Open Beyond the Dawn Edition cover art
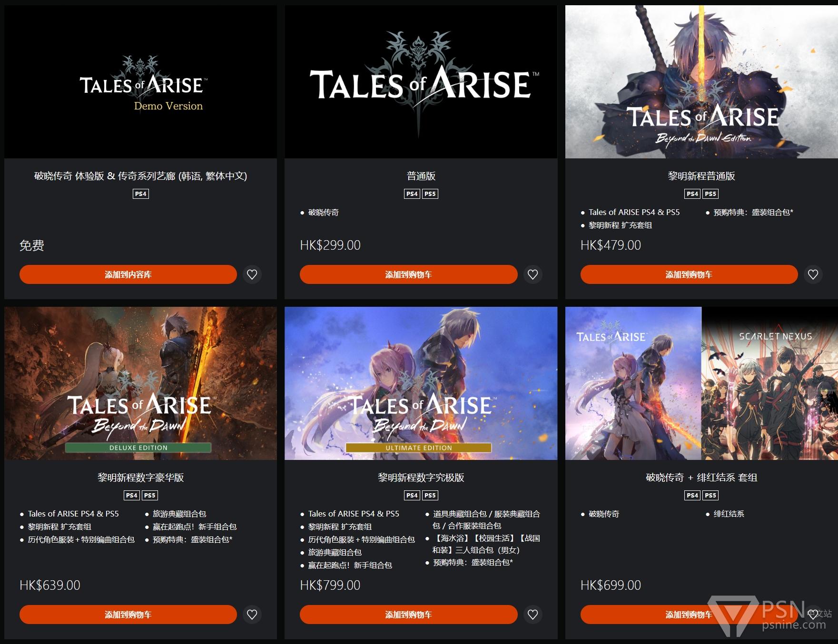Viewport: 838px width, 644px height. 701,82
